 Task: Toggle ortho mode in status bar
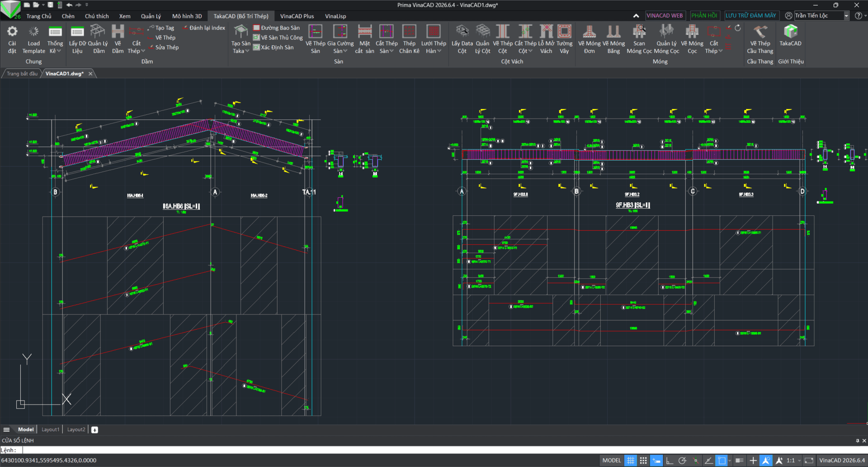[x=670, y=460]
